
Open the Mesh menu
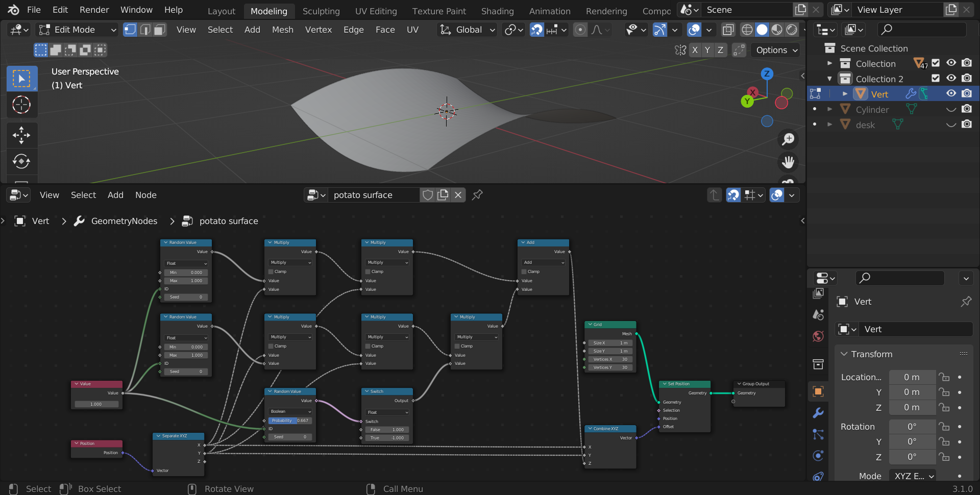[282, 30]
